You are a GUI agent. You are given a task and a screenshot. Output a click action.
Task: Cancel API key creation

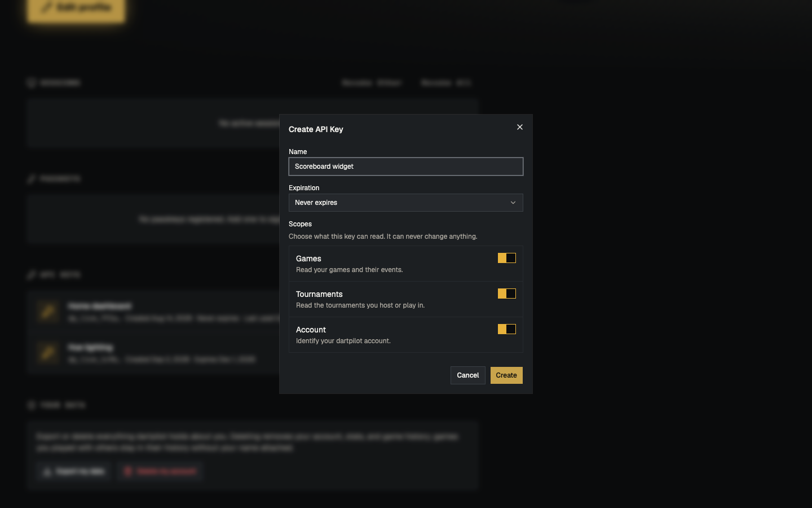tap(468, 375)
